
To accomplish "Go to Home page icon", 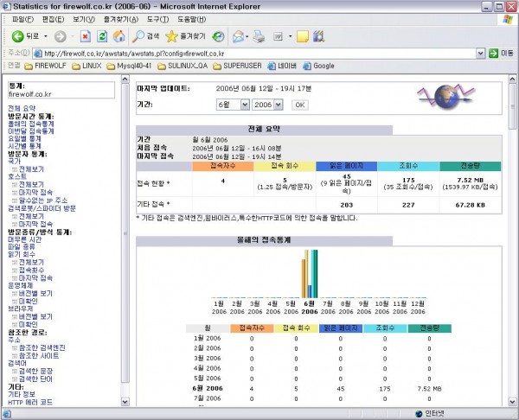I will tap(119, 36).
